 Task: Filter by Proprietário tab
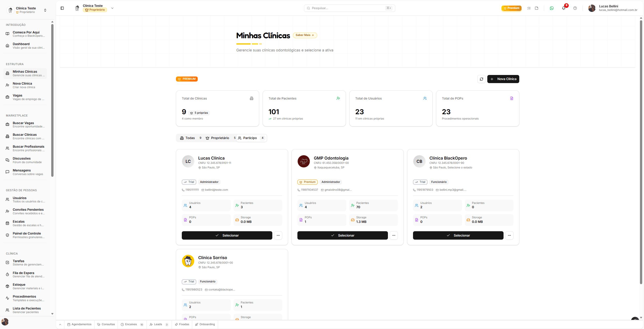[x=220, y=138]
